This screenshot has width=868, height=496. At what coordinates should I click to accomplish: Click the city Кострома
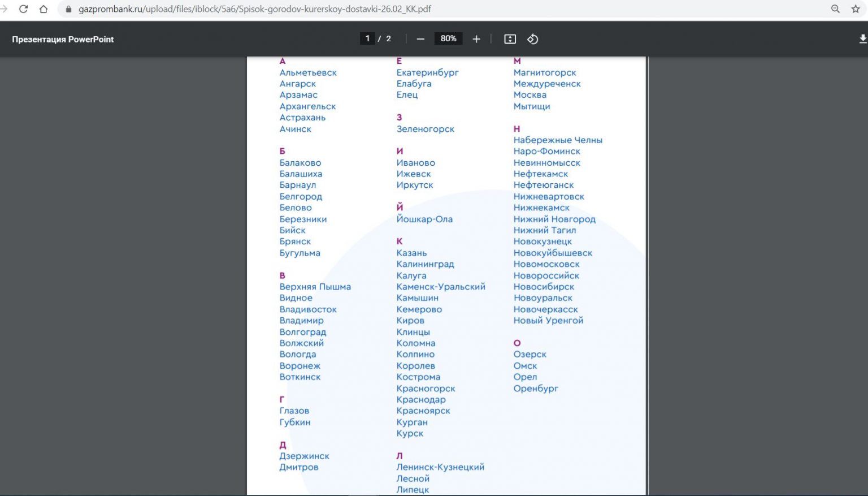418,377
